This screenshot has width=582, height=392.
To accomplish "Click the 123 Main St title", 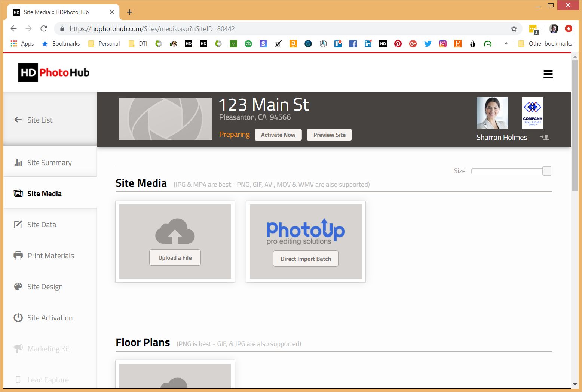I will (x=264, y=105).
